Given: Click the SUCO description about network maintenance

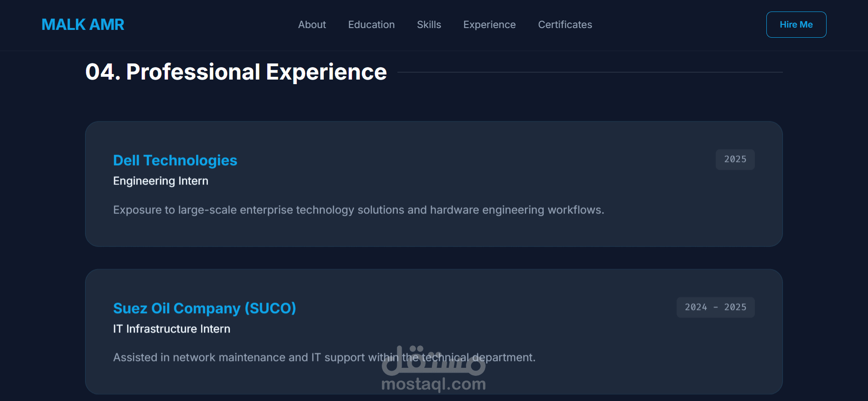Looking at the screenshot, I should click(324, 357).
